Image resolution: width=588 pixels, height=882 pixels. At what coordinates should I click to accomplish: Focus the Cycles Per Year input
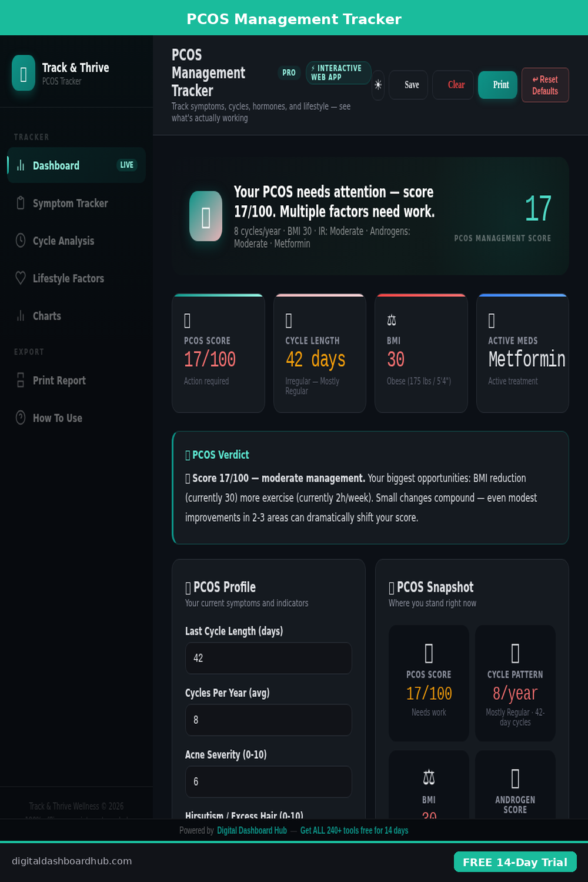pos(268,720)
